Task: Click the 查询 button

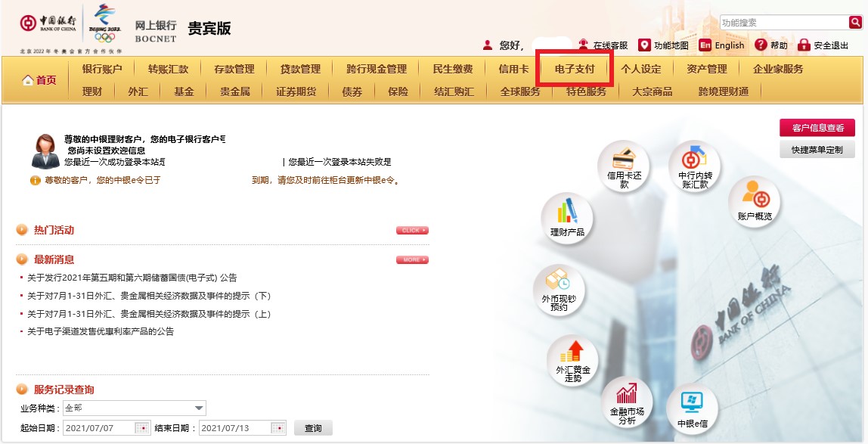Action: pos(313,428)
